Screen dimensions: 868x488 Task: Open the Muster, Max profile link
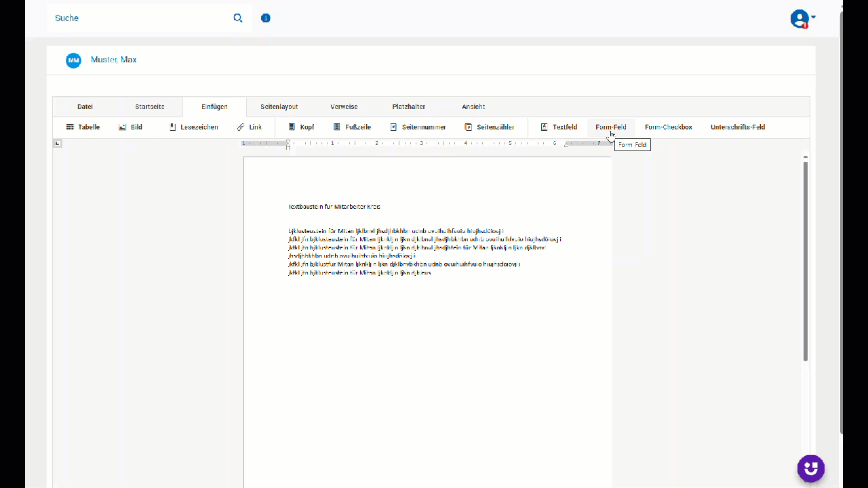coord(114,60)
